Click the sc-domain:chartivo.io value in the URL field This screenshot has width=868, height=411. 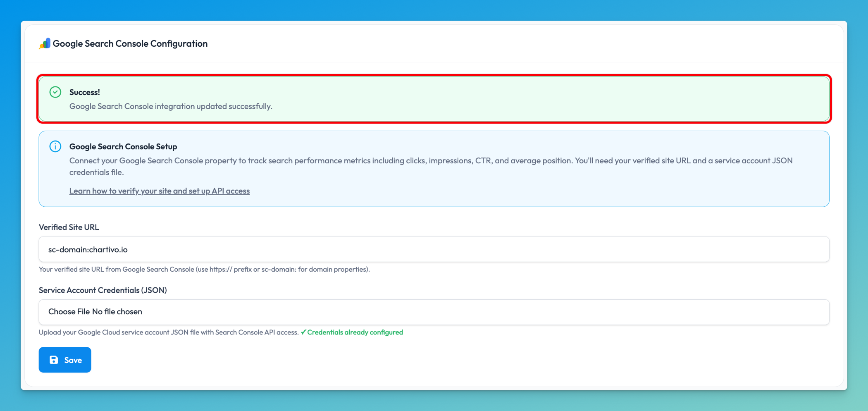[x=87, y=249]
